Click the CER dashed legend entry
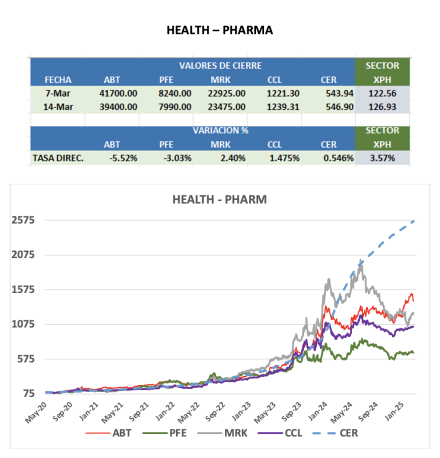440x458 pixels. tap(335, 433)
